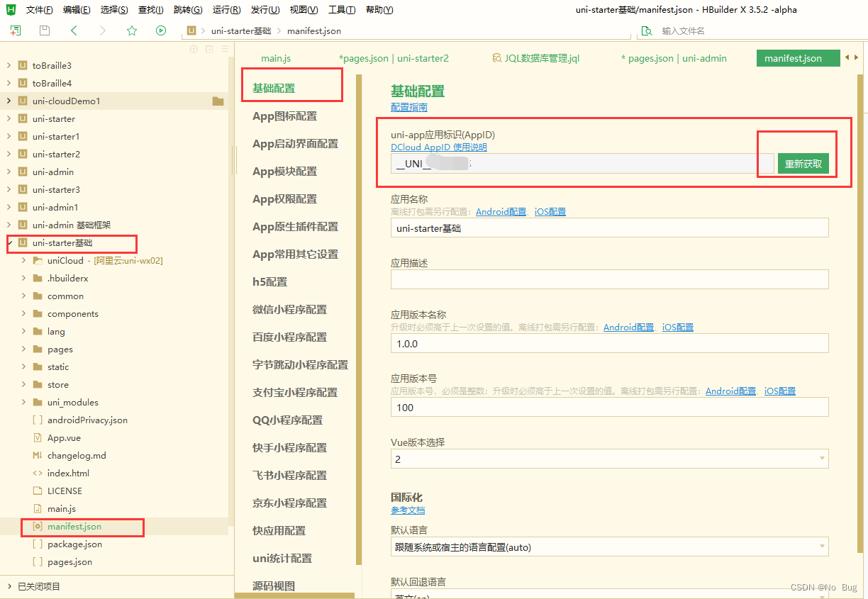Click the navigate forward arrow icon
868x599 pixels.
pyautogui.click(x=103, y=30)
